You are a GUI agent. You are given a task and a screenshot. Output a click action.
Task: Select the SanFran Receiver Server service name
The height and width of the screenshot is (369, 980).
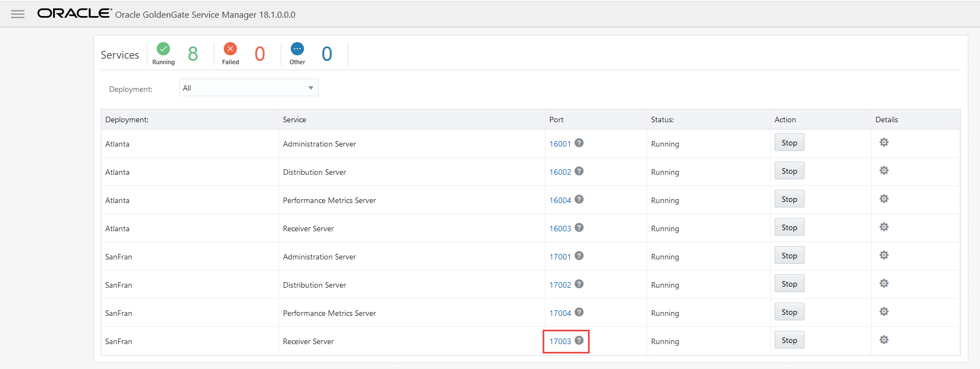click(308, 341)
